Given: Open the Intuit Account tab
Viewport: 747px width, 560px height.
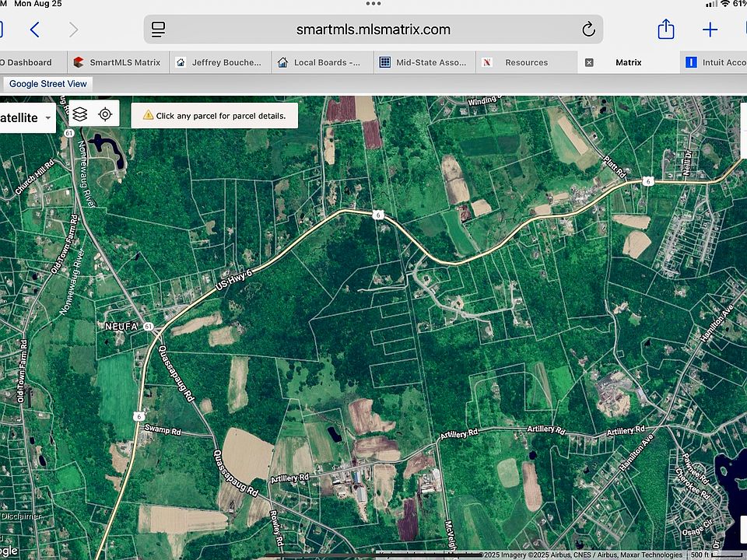Looking at the screenshot, I should click(716, 62).
